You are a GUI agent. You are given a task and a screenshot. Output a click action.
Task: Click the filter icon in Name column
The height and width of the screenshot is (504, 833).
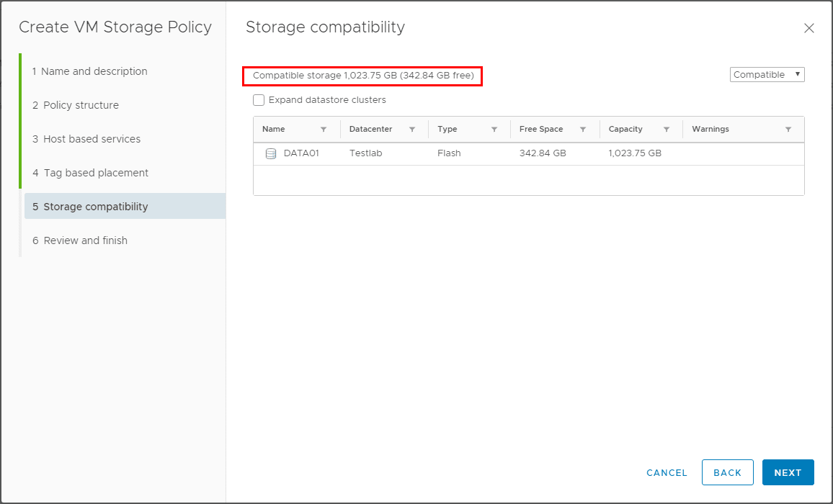click(324, 130)
